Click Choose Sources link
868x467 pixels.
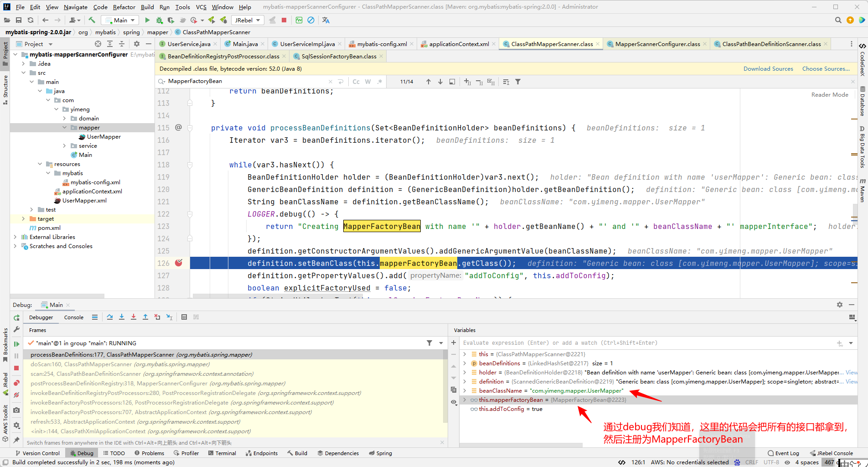click(826, 68)
